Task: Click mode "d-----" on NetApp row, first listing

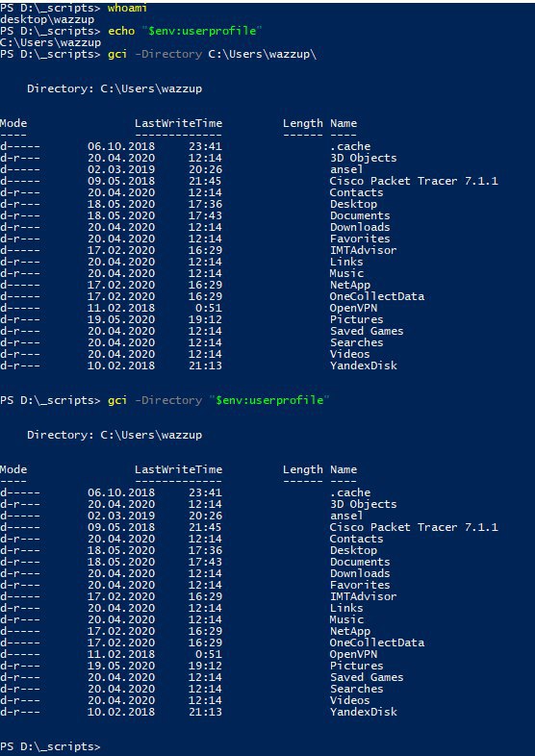Action: coord(20,286)
